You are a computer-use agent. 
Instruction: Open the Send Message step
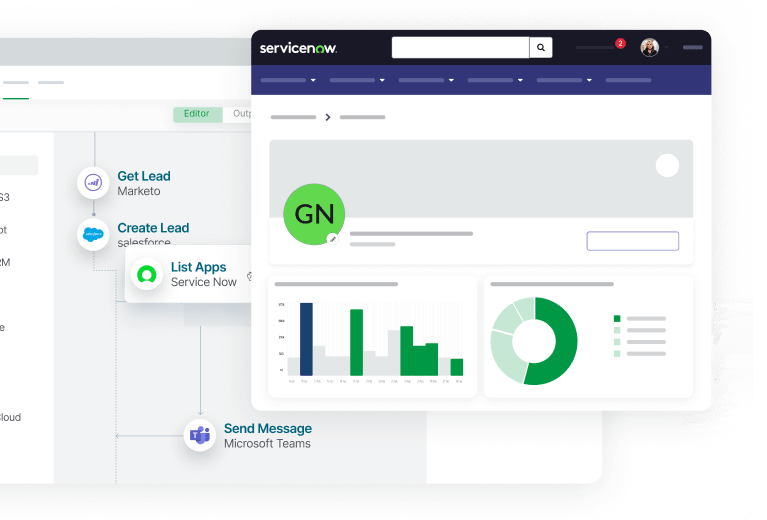click(268, 429)
